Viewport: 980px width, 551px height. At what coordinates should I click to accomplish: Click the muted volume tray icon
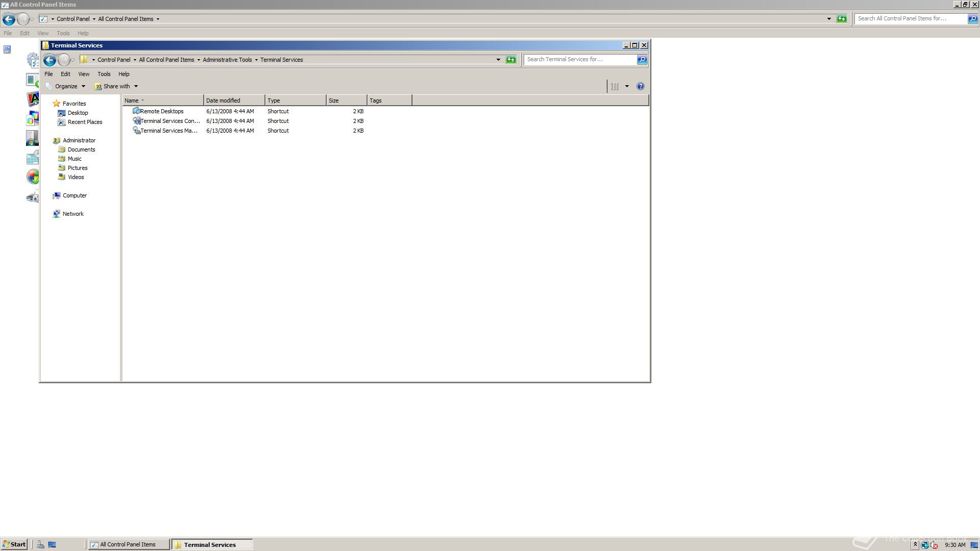pyautogui.click(x=934, y=545)
